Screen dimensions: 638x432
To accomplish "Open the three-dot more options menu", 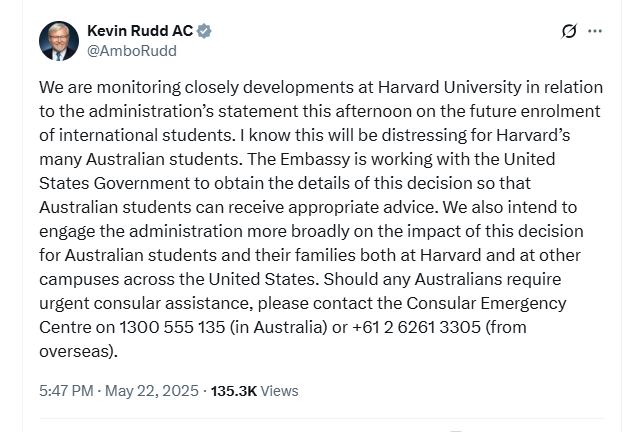I will 595,31.
